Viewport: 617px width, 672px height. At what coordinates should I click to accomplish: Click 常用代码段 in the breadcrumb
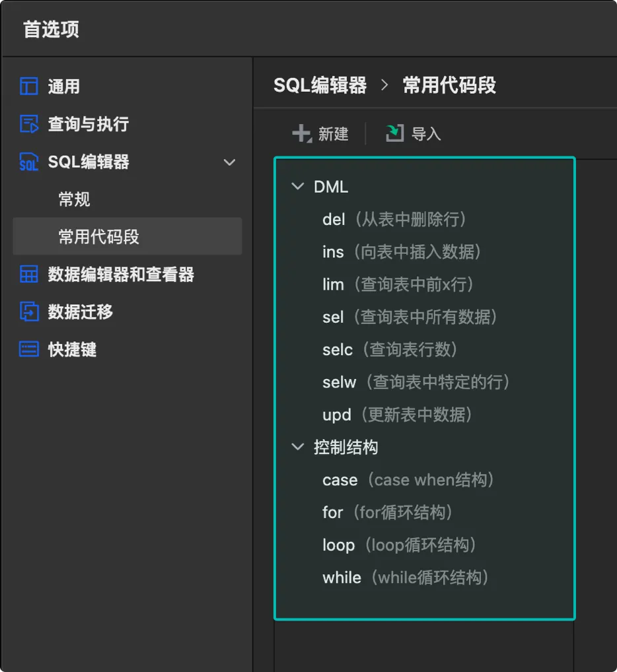449,85
